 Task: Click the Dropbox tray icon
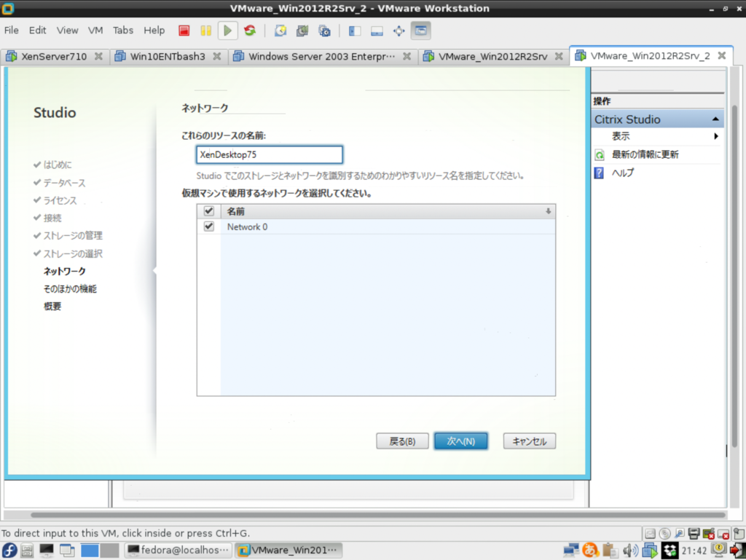pyautogui.click(x=670, y=551)
